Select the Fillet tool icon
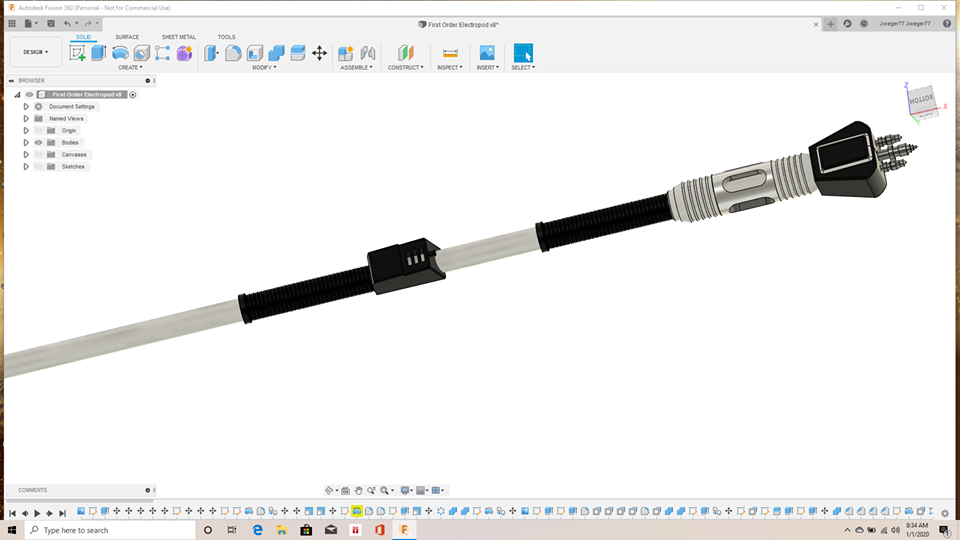Viewport: 960px width, 540px height. pyautogui.click(x=233, y=53)
